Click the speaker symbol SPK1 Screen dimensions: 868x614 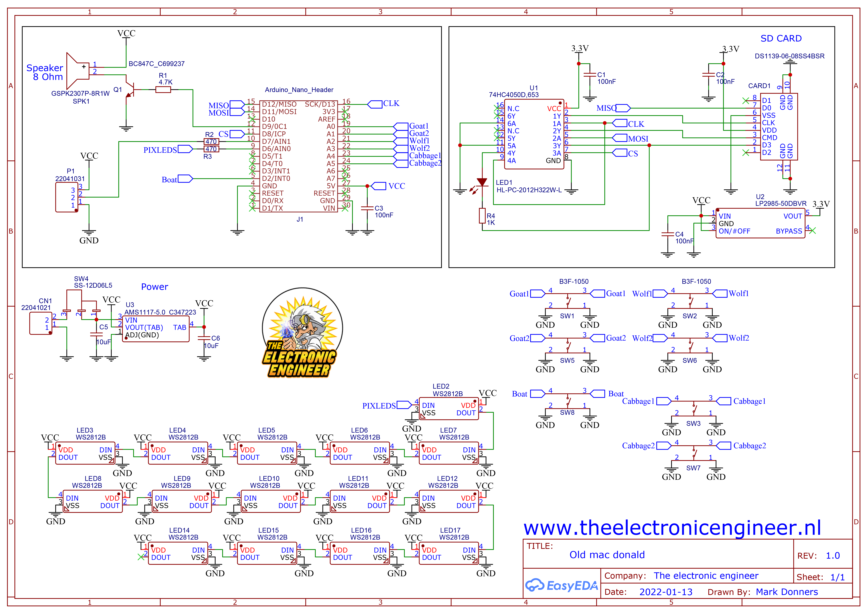pyautogui.click(x=78, y=71)
